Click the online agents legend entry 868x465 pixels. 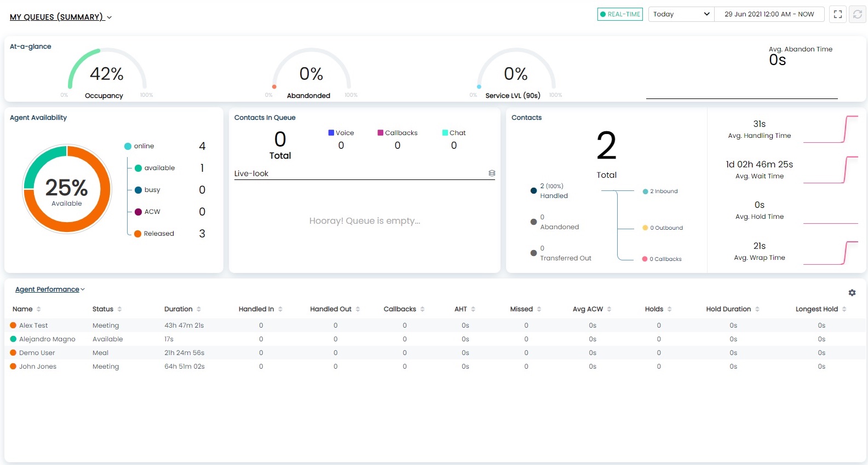point(139,146)
